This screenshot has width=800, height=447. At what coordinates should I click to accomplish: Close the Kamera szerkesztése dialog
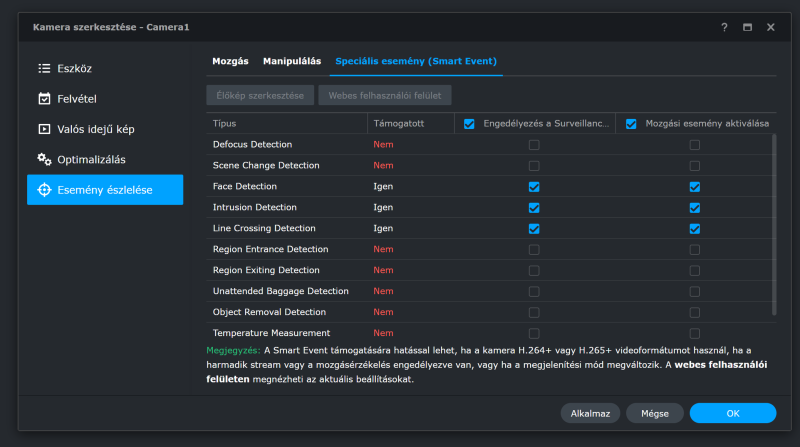coord(770,28)
